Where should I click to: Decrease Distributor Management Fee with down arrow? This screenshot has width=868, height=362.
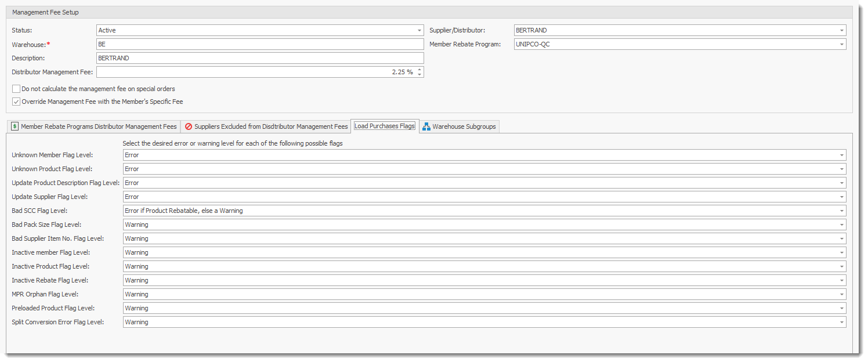tap(419, 75)
